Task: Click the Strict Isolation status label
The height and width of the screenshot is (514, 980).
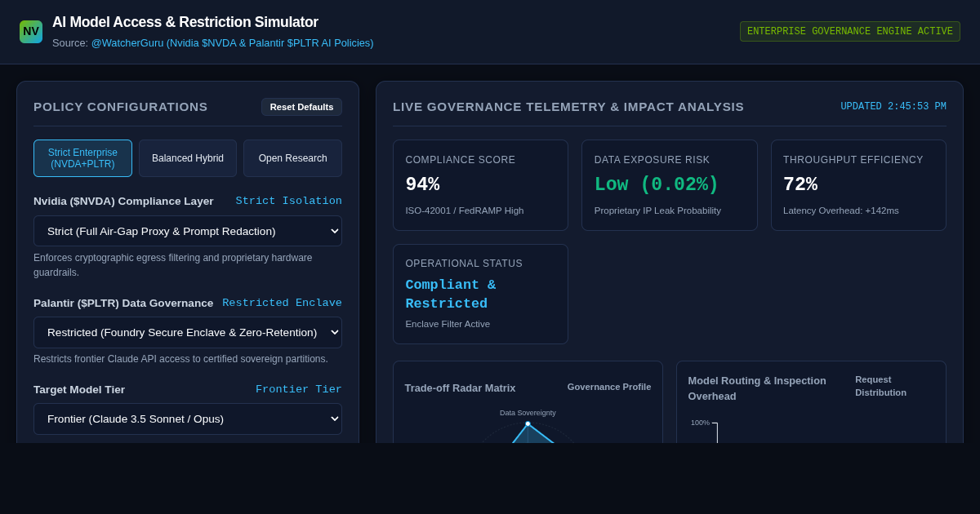Action: tap(289, 201)
